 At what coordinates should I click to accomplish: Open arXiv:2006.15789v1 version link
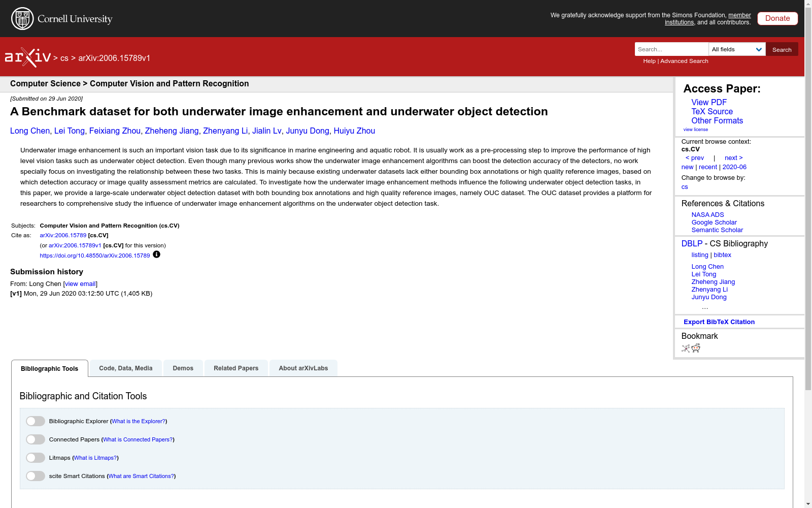pos(75,245)
